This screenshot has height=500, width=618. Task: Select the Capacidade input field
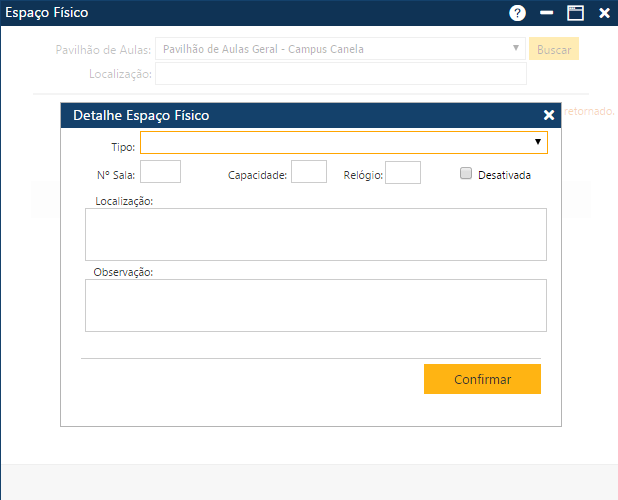[x=308, y=173]
